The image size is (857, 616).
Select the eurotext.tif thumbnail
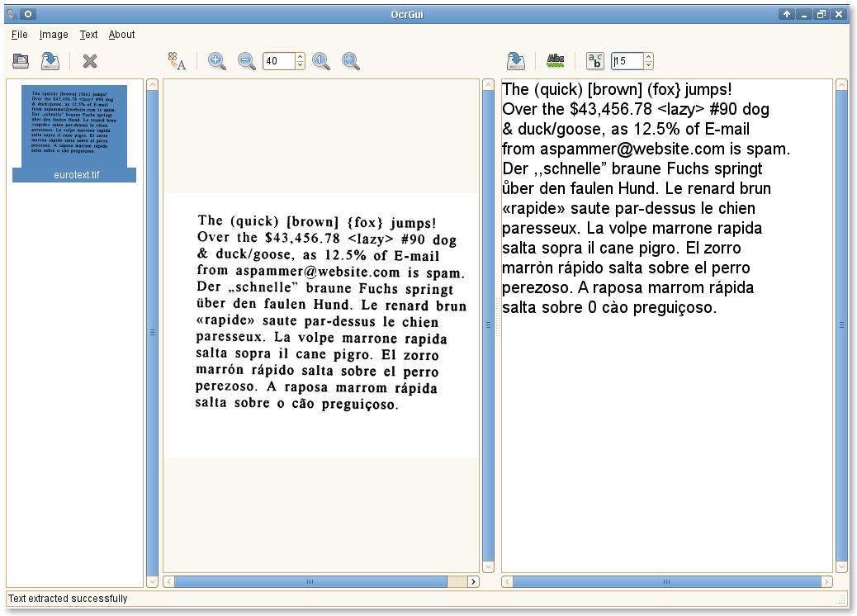point(74,132)
